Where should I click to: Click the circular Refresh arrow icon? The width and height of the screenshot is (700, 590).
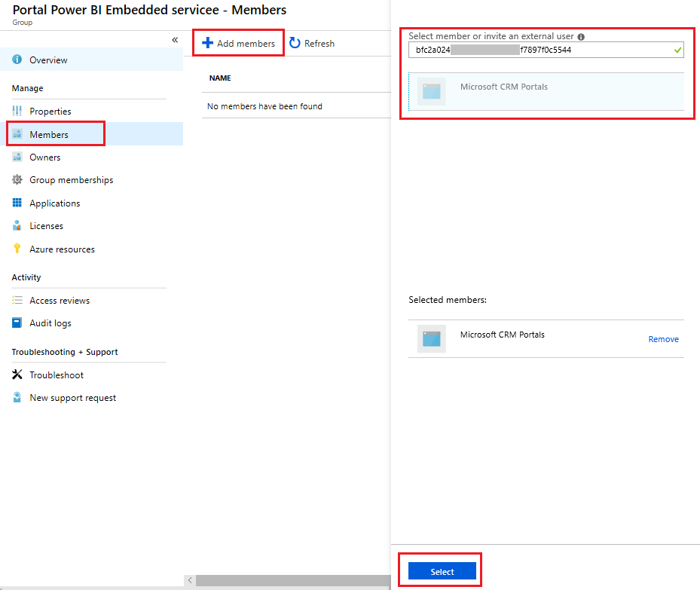(x=295, y=43)
